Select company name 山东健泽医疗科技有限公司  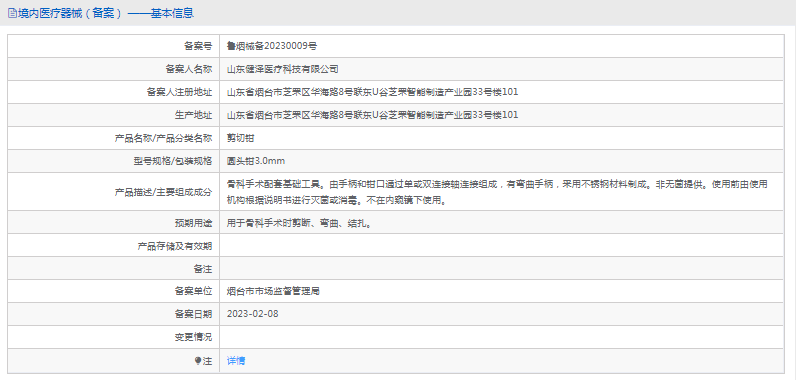pos(283,69)
